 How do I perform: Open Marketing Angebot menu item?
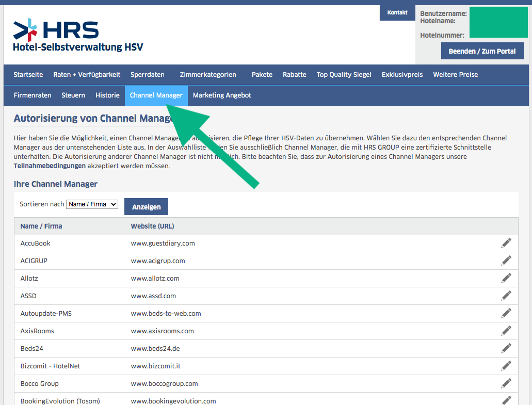coord(222,95)
